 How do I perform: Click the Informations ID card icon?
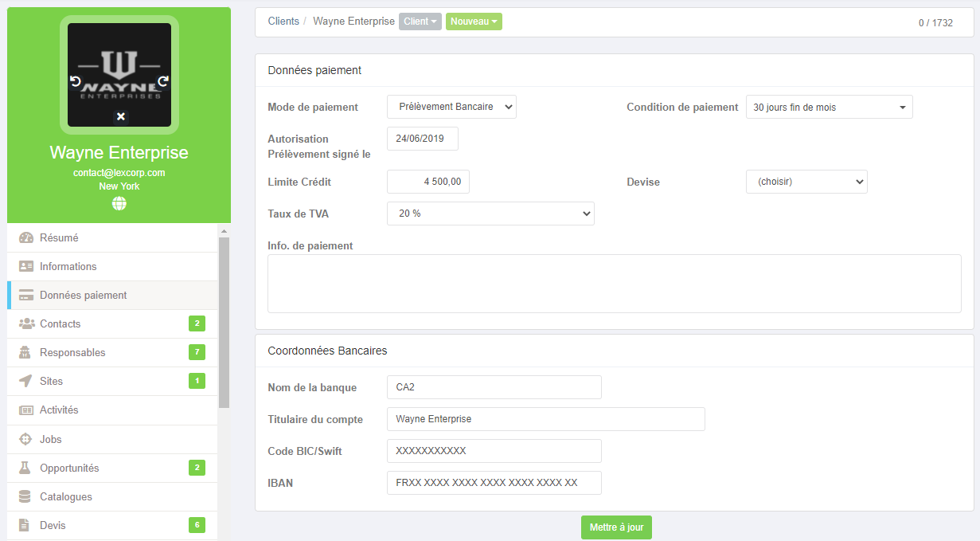coord(26,266)
